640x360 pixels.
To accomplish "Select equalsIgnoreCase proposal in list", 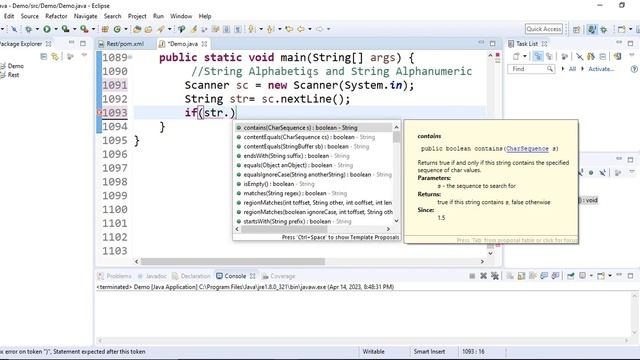I will (x=313, y=175).
